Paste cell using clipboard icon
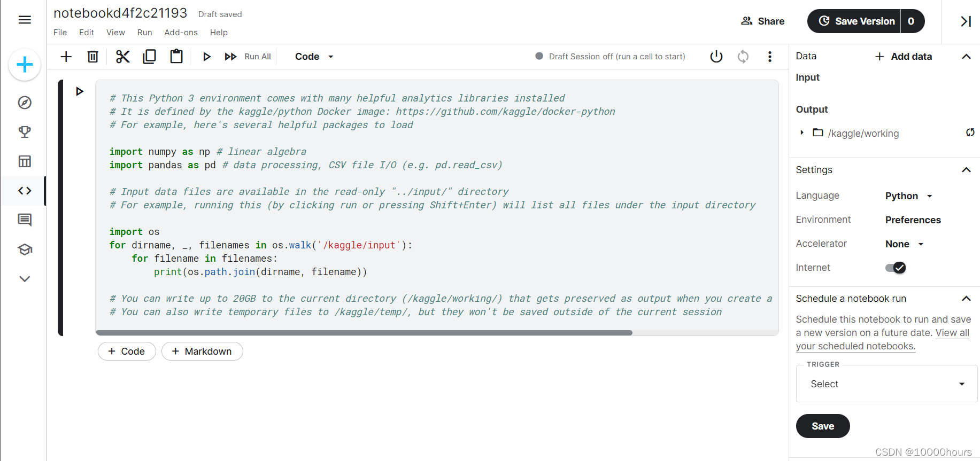This screenshot has width=980, height=461. click(176, 57)
